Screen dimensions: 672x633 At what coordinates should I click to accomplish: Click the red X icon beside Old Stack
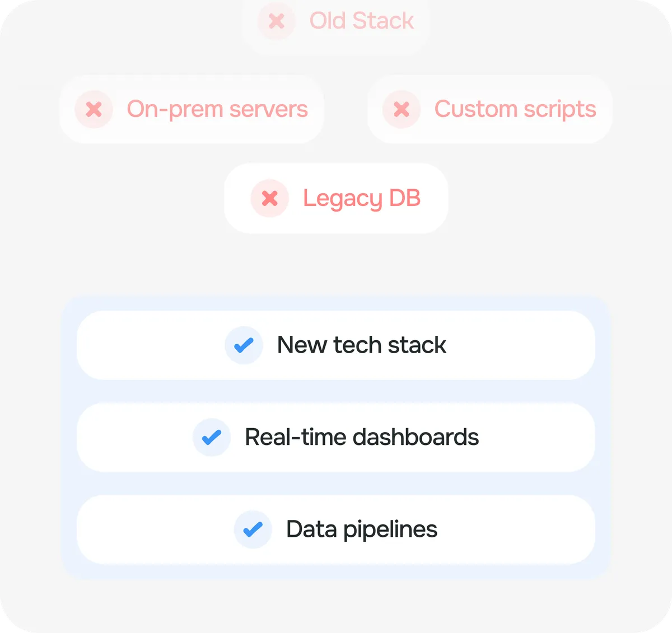pos(276,21)
